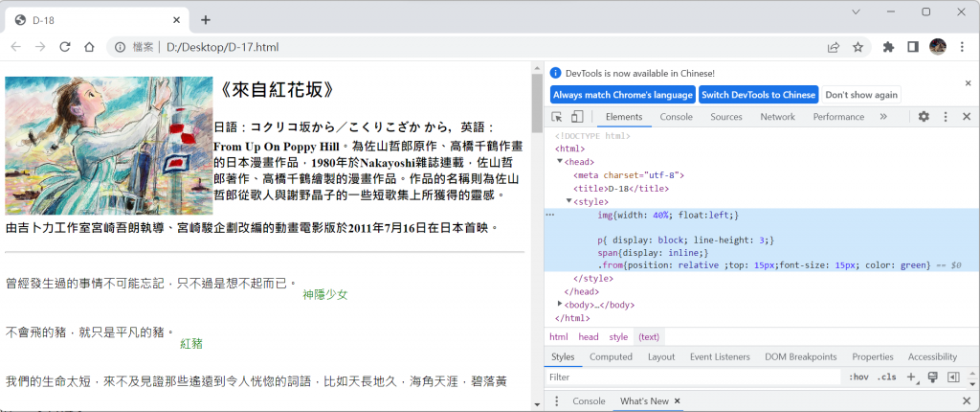Image resolution: width=980 pixels, height=412 pixels.
Task: Open the options dots beside selected node
Action: [x=550, y=215]
